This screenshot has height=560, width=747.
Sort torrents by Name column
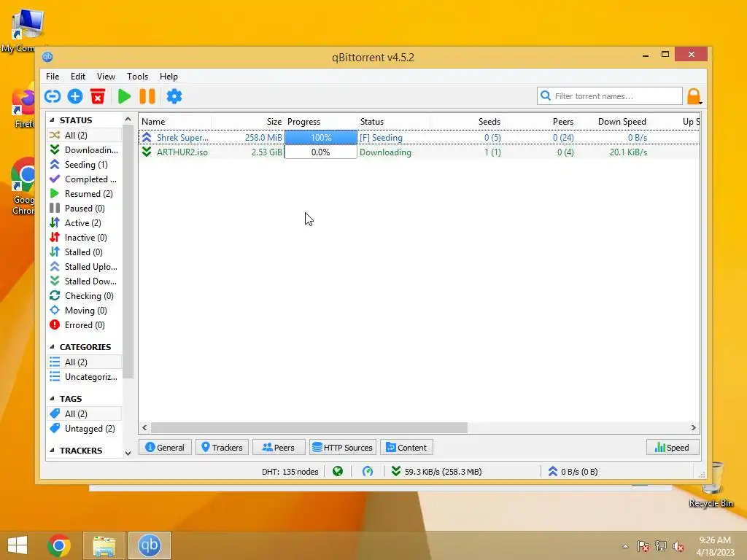coord(175,122)
